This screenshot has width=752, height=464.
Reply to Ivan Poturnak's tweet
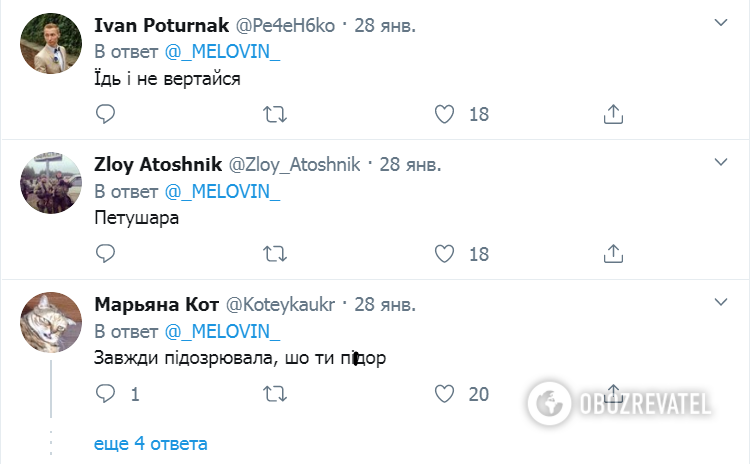(106, 114)
